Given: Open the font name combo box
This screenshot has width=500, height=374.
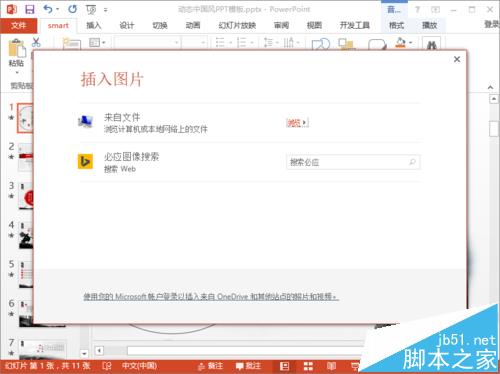Looking at the screenshot, I should point(148,43).
